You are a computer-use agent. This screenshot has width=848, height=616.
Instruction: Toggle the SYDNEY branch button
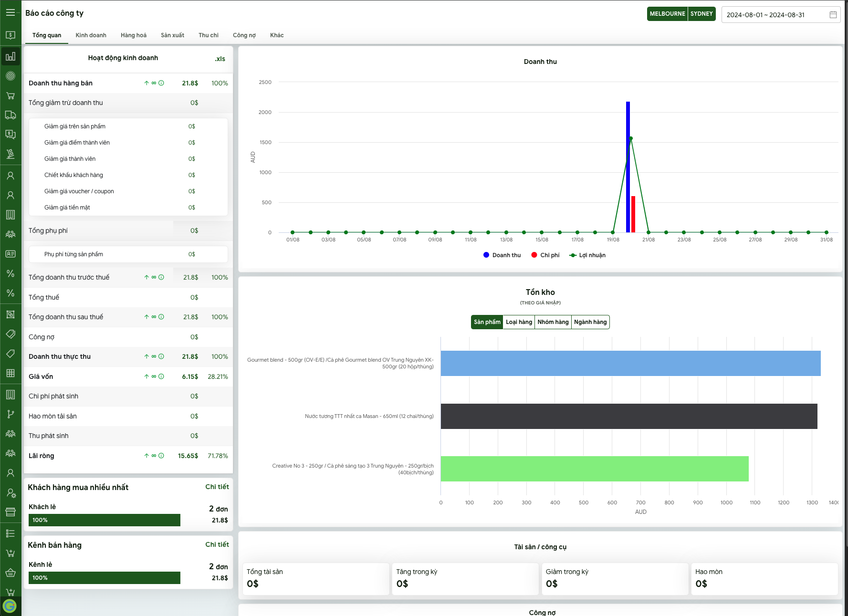click(701, 14)
